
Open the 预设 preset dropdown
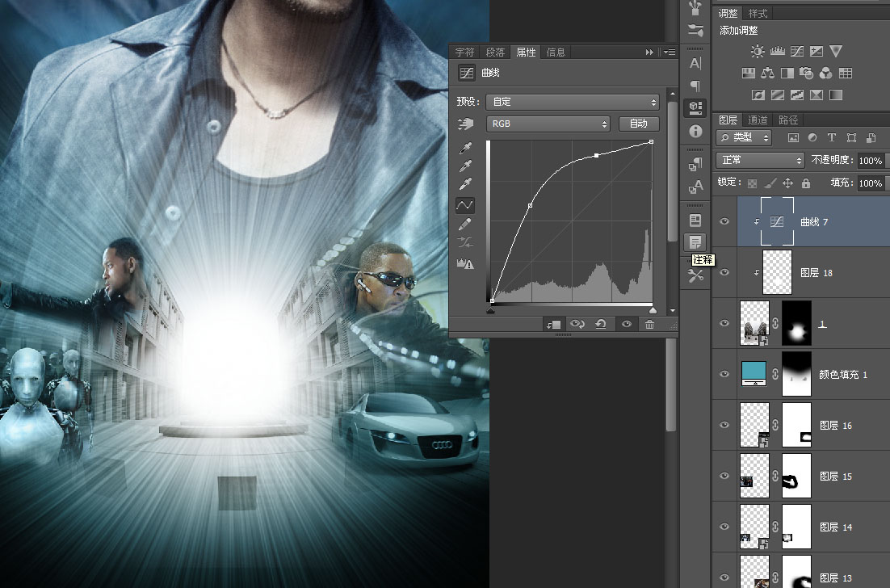click(x=573, y=102)
